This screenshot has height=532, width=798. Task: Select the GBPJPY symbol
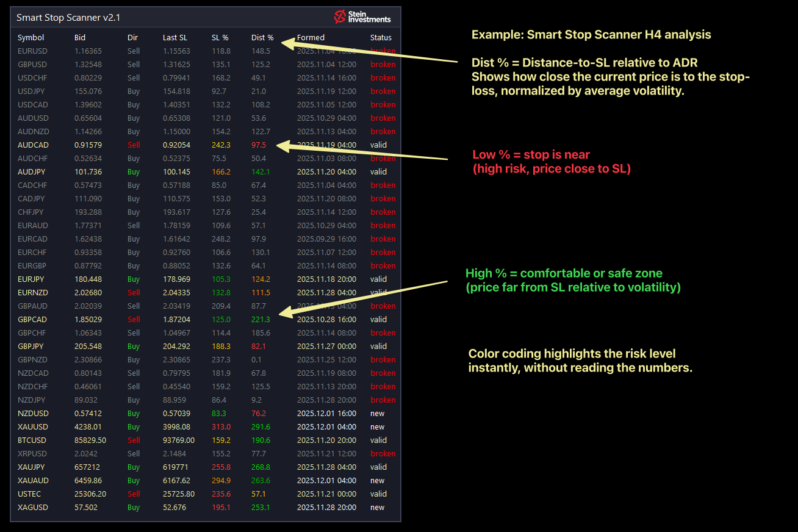(x=31, y=347)
